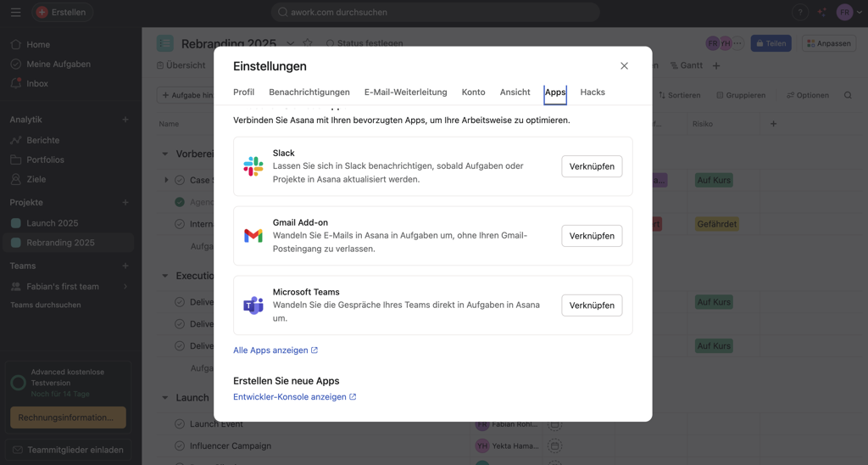Open project members overflow icon
Image resolution: width=868 pixels, height=465 pixels.
738,43
